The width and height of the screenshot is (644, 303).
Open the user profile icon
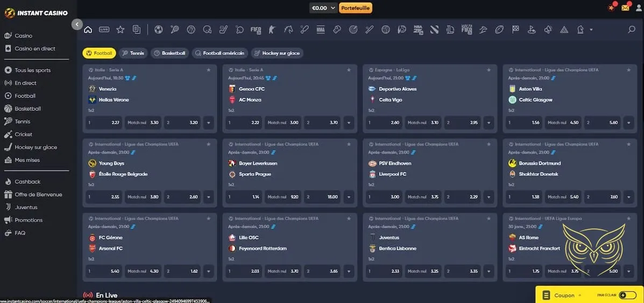[639, 8]
